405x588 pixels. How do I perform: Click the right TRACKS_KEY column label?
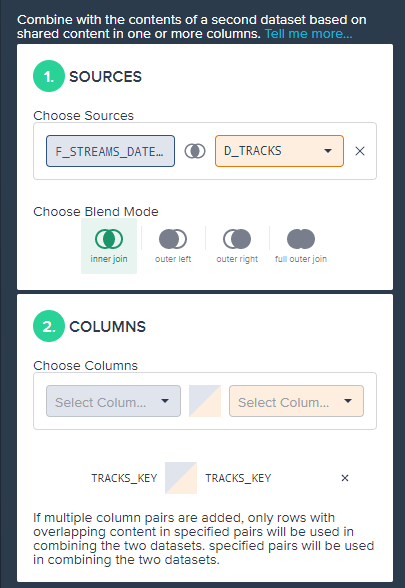point(238,478)
